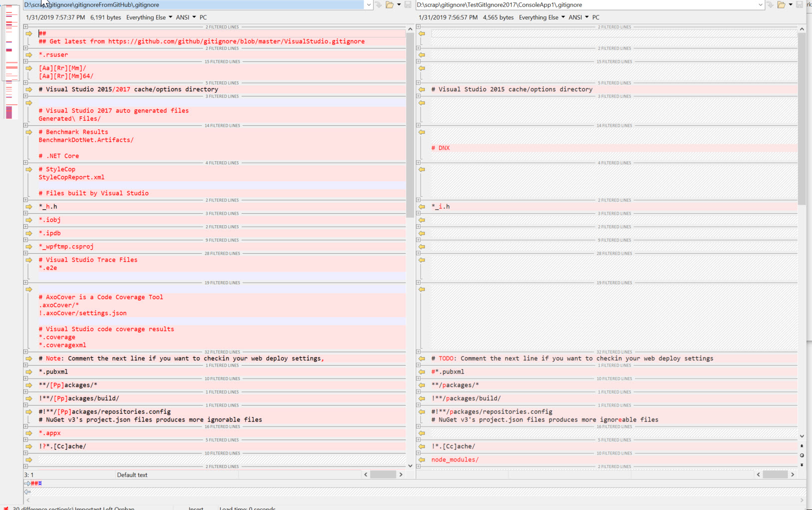The width and height of the screenshot is (812, 510).
Task: Click the round current-difference button on right edge
Action: (x=802, y=455)
